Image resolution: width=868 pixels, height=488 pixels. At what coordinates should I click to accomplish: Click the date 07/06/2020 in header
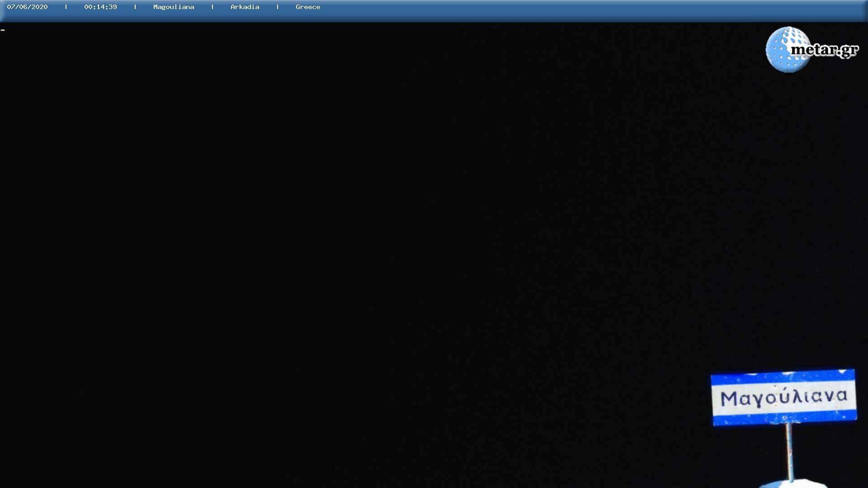[x=27, y=7]
